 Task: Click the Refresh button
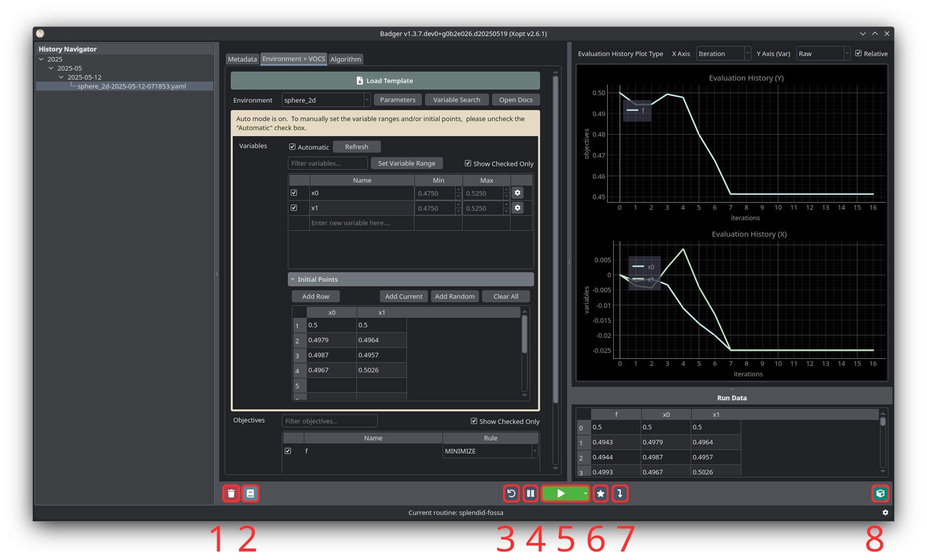(x=356, y=147)
